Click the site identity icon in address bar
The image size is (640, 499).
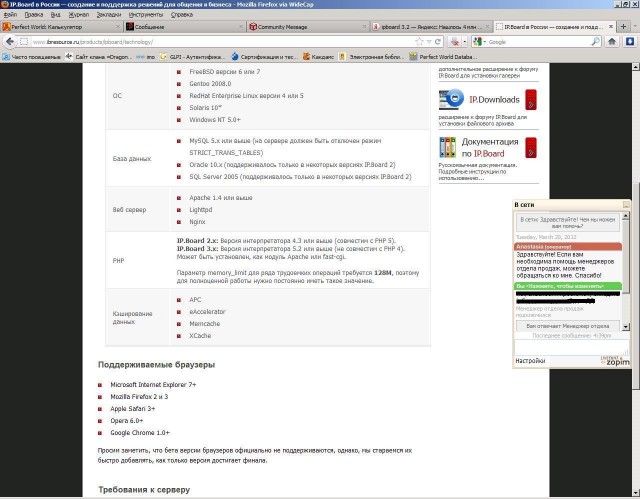pos(24,42)
